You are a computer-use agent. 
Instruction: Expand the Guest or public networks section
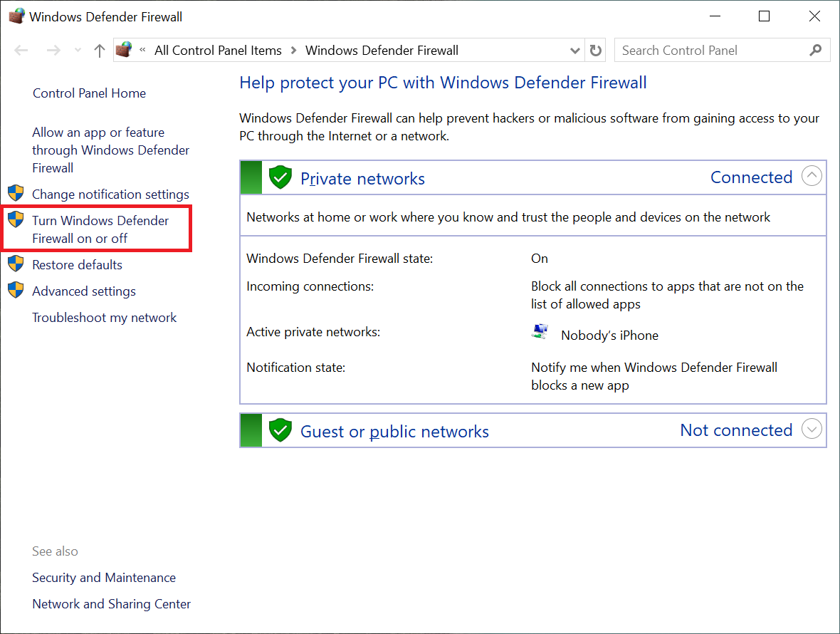coord(812,429)
